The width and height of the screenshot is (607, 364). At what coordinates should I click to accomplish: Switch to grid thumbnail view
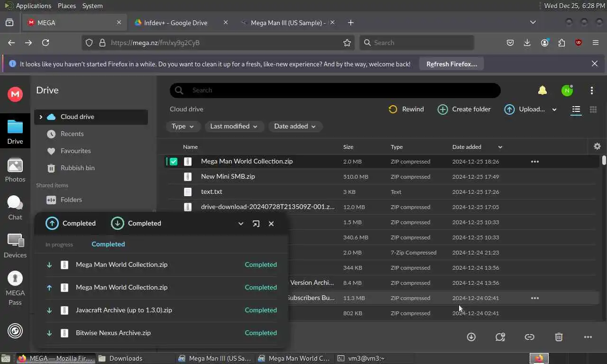[x=593, y=109]
